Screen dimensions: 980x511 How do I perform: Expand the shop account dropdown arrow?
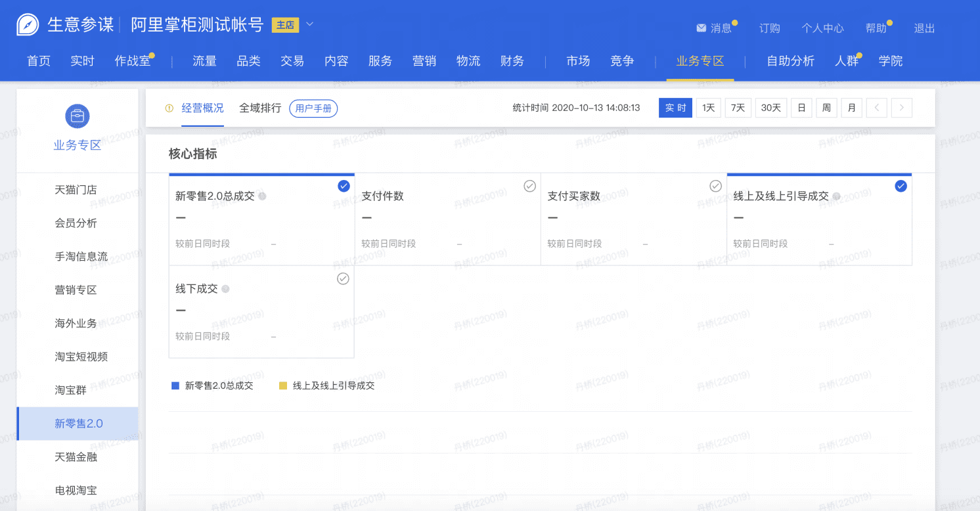pos(310,25)
